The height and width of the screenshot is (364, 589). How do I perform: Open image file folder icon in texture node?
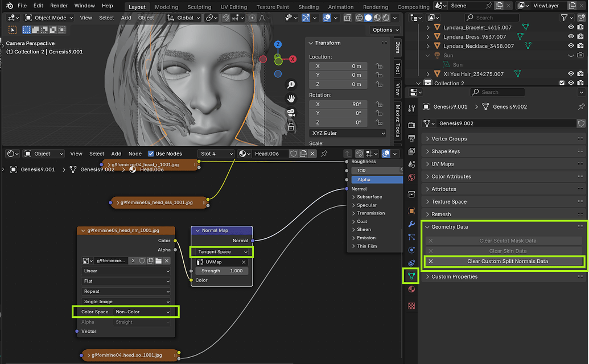[x=159, y=260]
